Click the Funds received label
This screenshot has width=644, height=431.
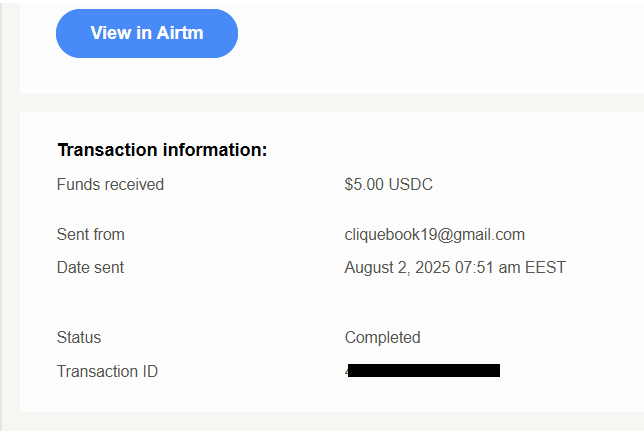(x=110, y=184)
